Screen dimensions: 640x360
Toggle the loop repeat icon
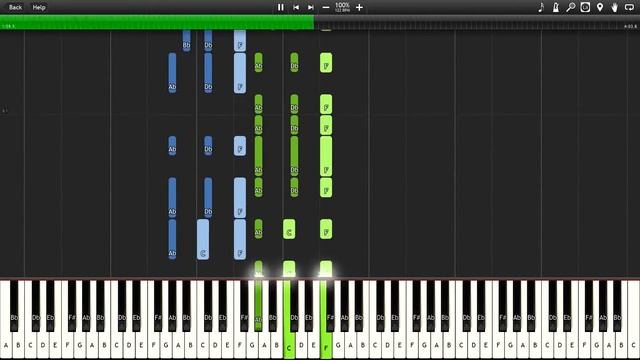point(629,7)
